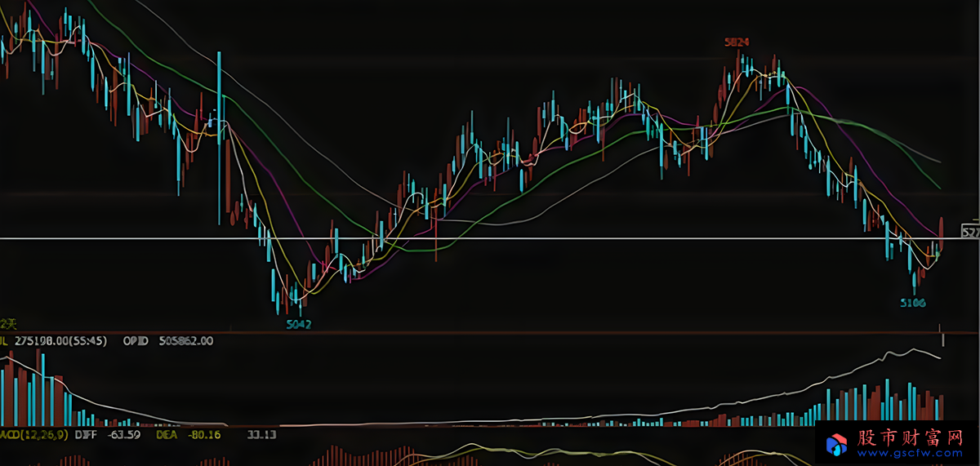Click the DIFF label in MACD panel

[x=86, y=435]
